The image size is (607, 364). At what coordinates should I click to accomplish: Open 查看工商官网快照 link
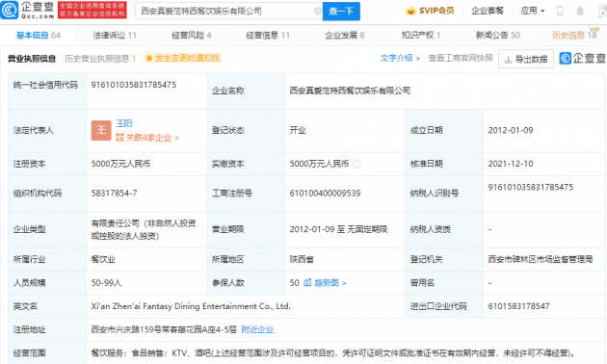pos(461,58)
